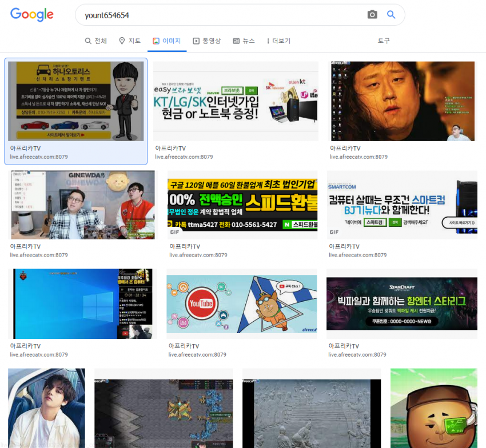486x448 pixels.
Task: Select the 이미지 tab
Action: (167, 41)
